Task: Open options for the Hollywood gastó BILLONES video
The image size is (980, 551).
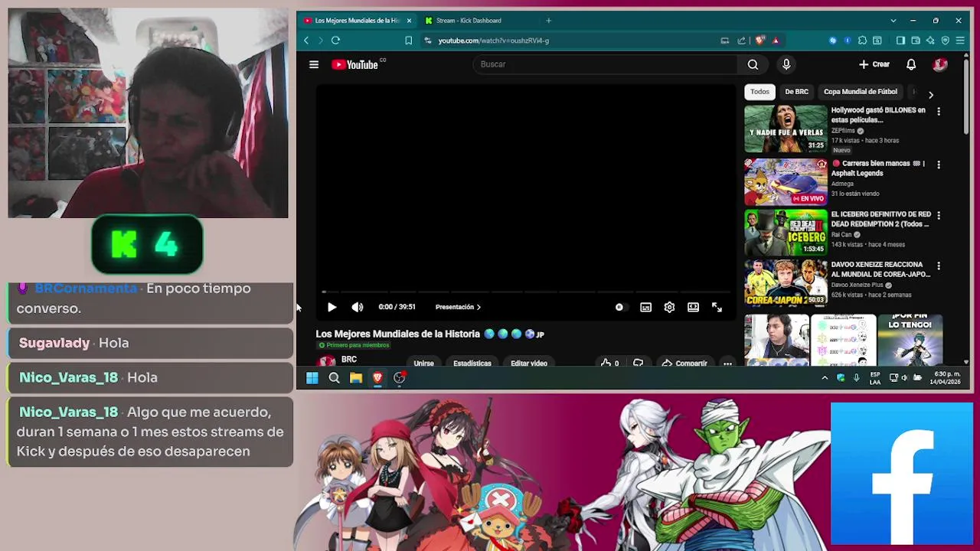Action: point(939,112)
